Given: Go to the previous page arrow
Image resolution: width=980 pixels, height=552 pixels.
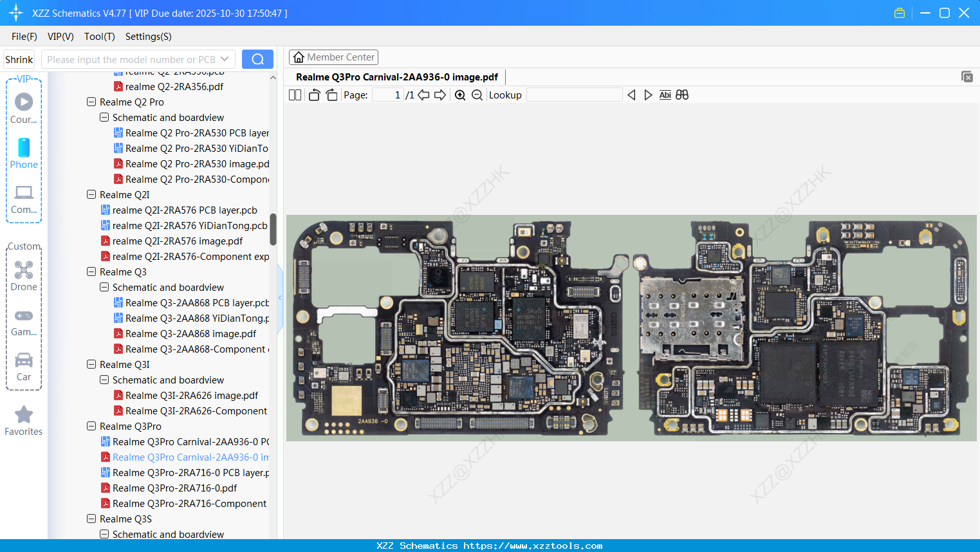Looking at the screenshot, I should (423, 95).
